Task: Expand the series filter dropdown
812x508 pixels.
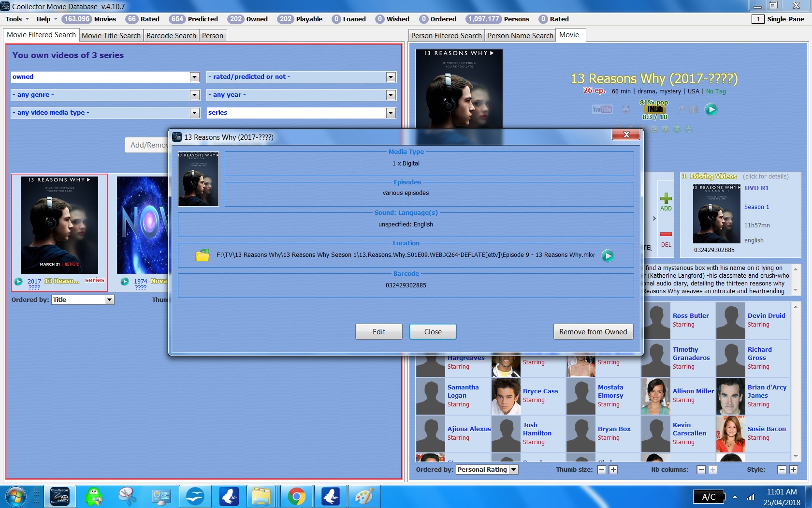Action: pos(391,113)
